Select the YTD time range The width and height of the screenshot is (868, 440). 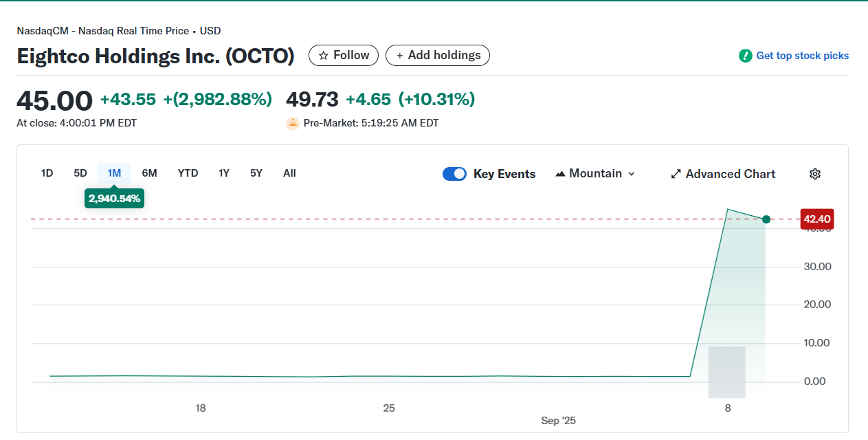click(x=188, y=173)
